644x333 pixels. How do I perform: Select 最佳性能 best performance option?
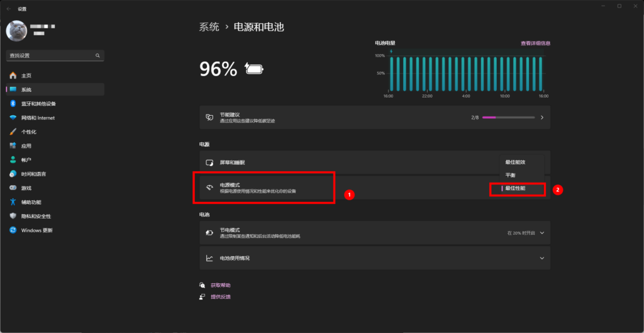pos(515,188)
